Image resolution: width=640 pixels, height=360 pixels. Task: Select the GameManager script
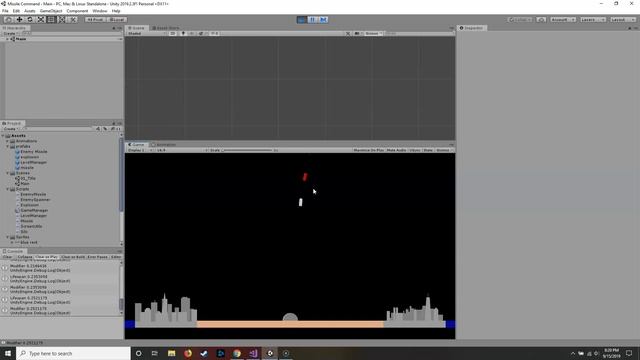[31, 210]
